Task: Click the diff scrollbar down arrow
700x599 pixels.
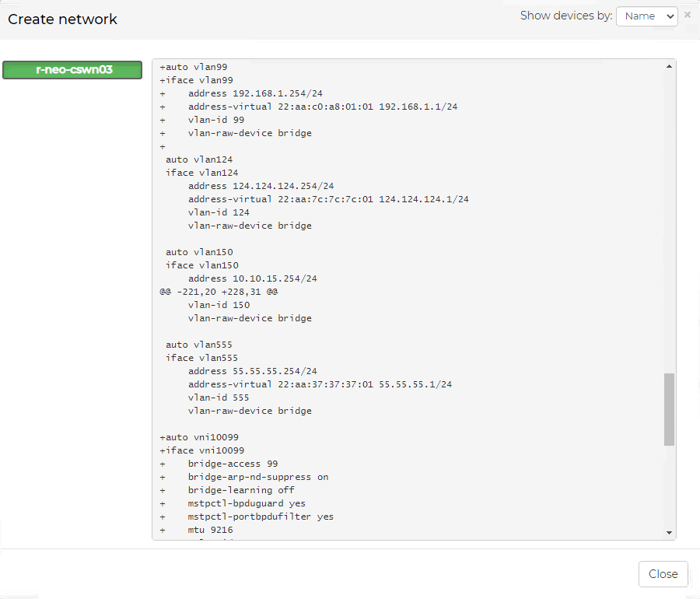Action: point(669,532)
